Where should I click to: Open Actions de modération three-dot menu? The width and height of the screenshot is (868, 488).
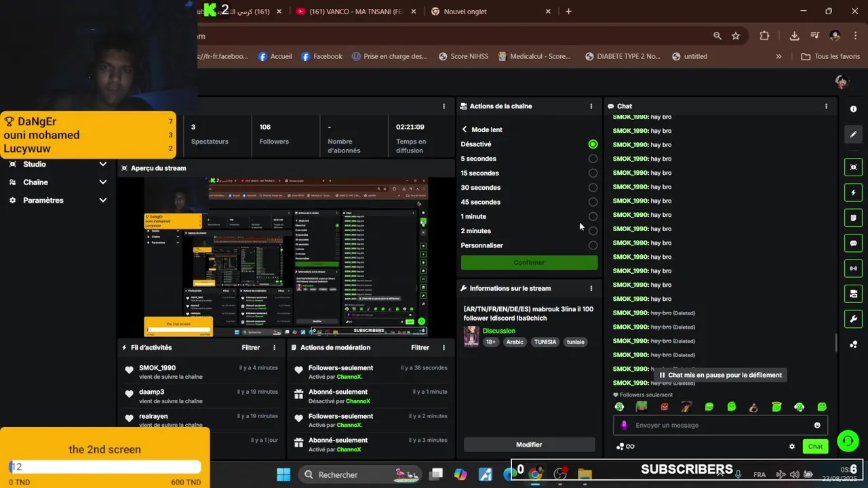[x=443, y=348]
